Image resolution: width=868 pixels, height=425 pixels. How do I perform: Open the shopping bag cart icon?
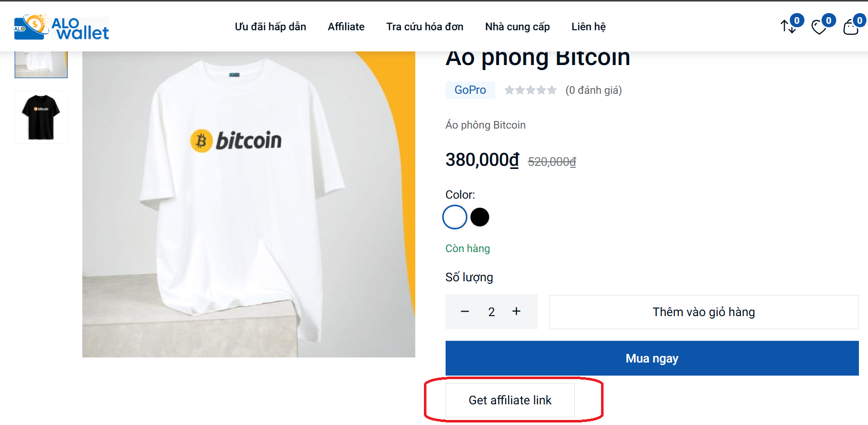click(850, 27)
